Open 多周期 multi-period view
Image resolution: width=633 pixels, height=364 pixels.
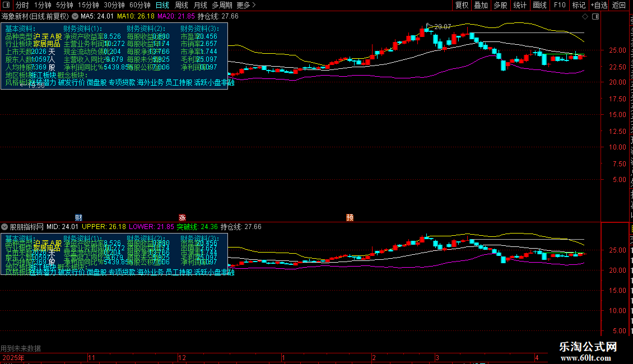pos(222,5)
